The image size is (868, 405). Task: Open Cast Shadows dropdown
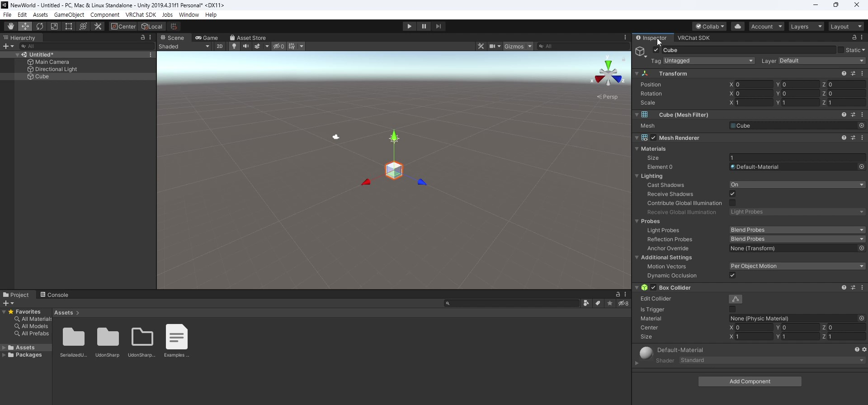797,185
